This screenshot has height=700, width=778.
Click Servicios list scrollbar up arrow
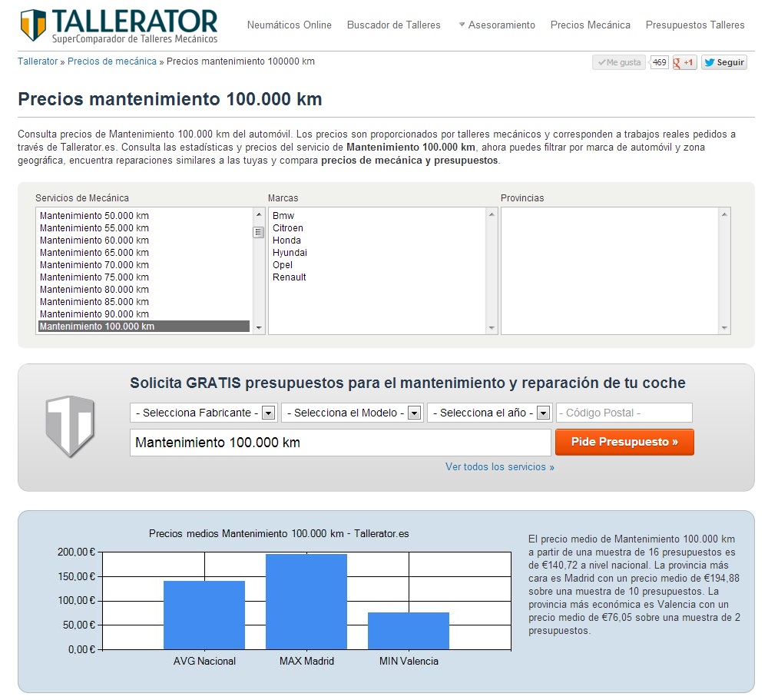point(259,214)
